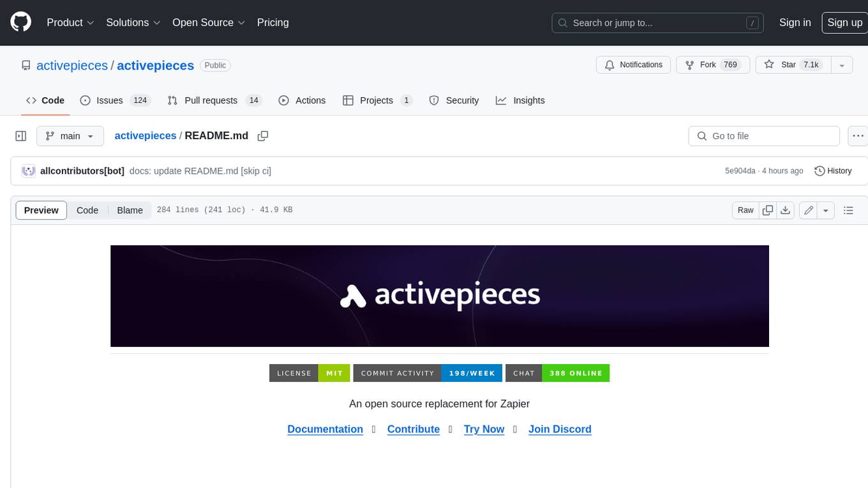
Task: Expand the star lists dropdown arrow
Action: (842, 65)
